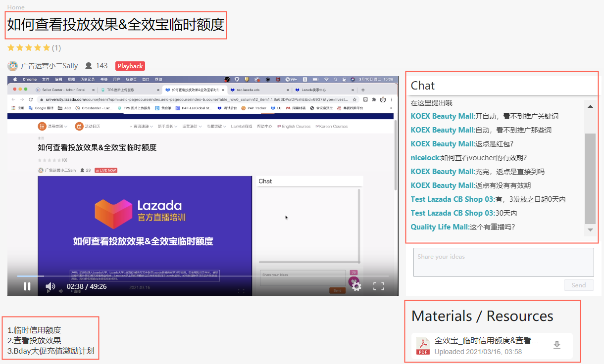Image resolution: width=604 pixels, height=364 pixels.
Task: Open video settings gear
Action: click(x=356, y=286)
